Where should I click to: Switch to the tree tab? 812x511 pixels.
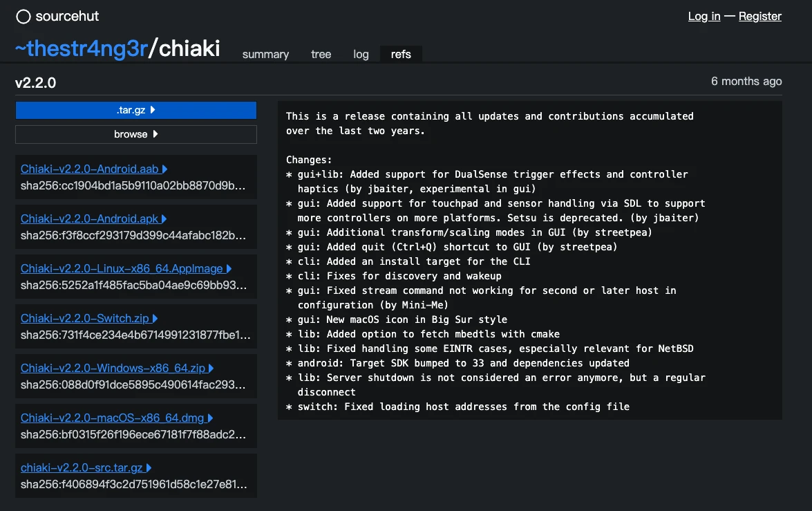click(x=321, y=55)
